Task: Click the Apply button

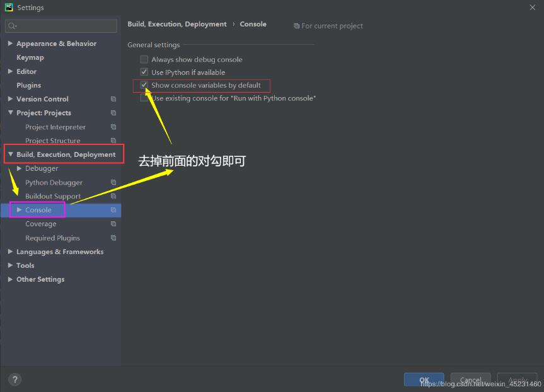Action: tap(518, 379)
